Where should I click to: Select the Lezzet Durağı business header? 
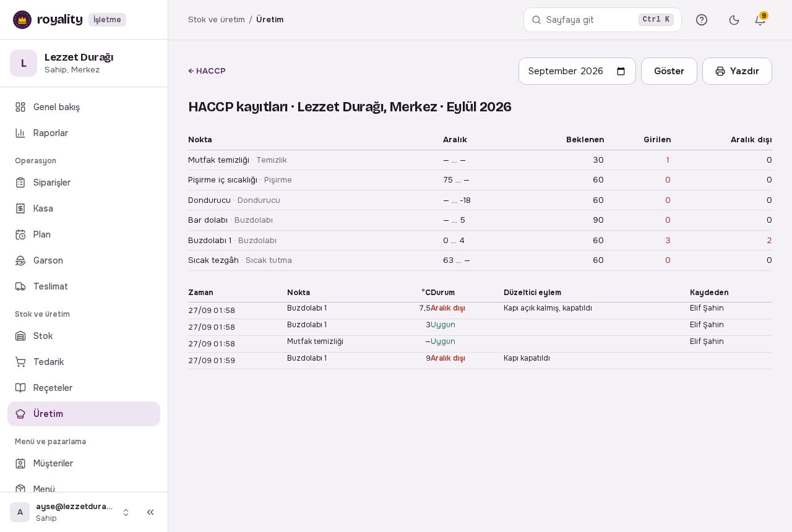[x=84, y=63]
